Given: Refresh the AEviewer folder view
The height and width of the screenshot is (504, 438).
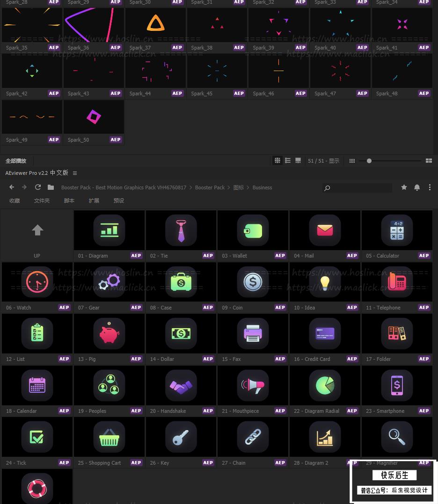Looking at the screenshot, I should click(37, 187).
